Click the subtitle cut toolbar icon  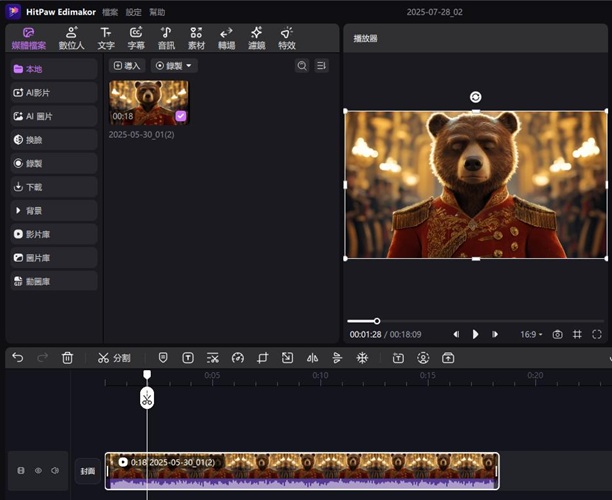click(213, 358)
